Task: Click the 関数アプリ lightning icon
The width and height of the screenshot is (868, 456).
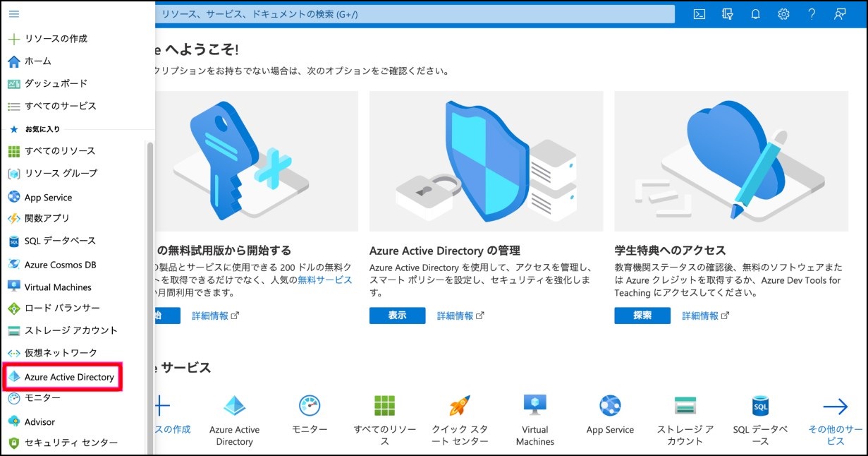Action: point(13,219)
